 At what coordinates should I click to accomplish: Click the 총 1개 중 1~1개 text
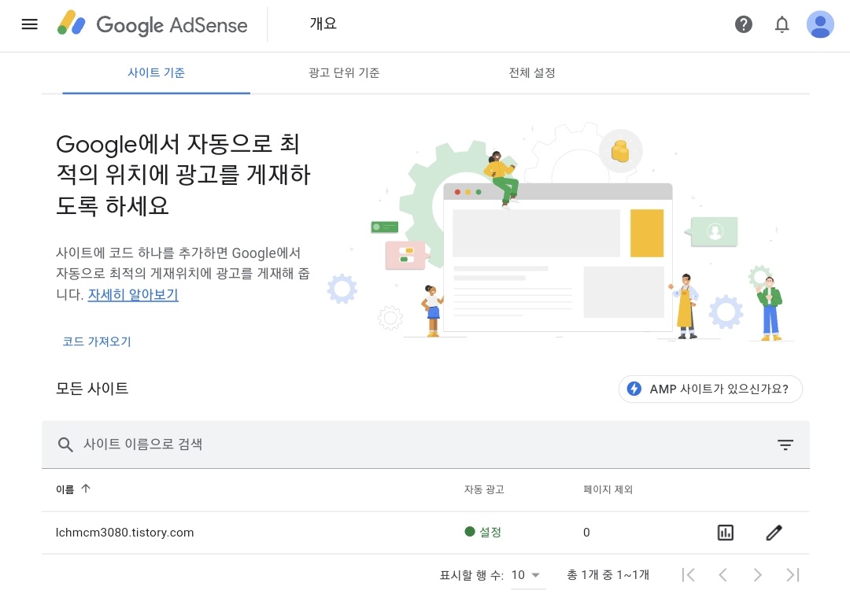click(x=608, y=575)
